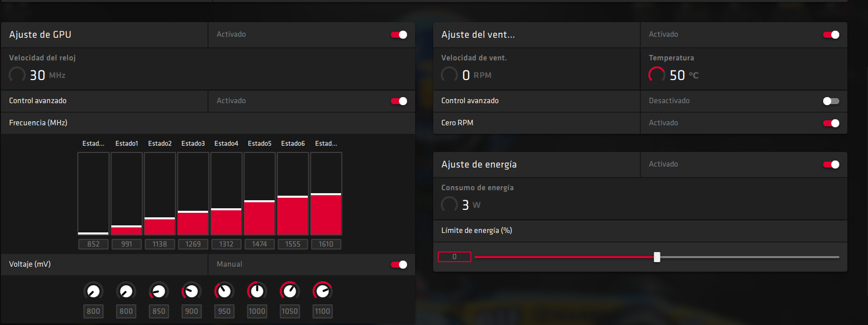This screenshot has height=325, width=868.
Task: Select the 1269 MHz frequency field
Action: tap(193, 244)
